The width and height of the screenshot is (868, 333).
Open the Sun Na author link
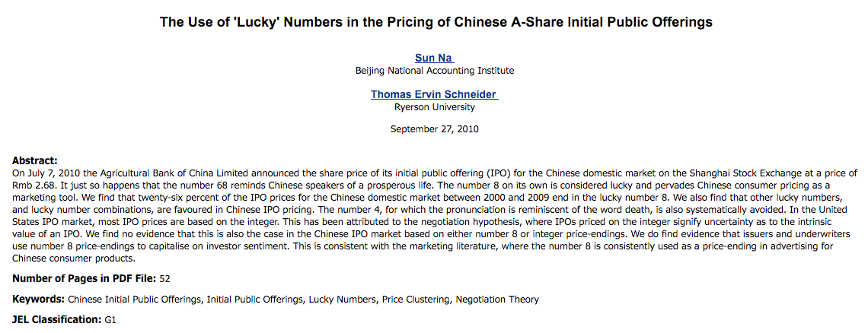coord(434,58)
